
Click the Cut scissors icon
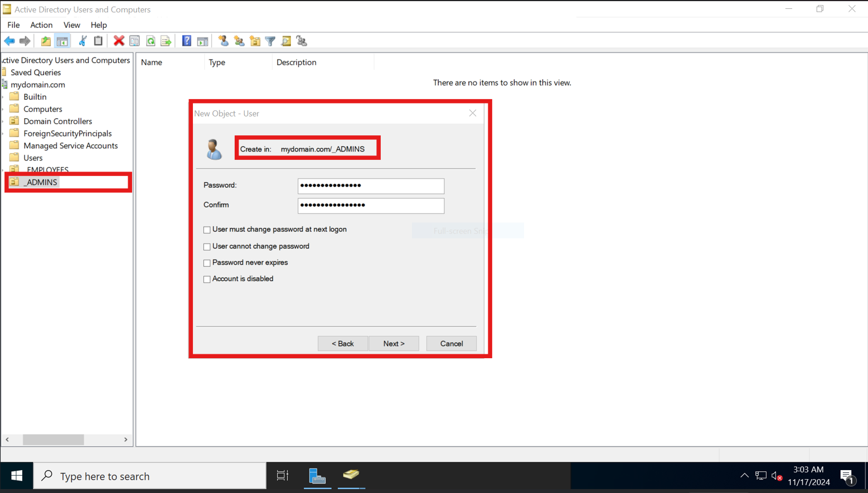tap(83, 41)
